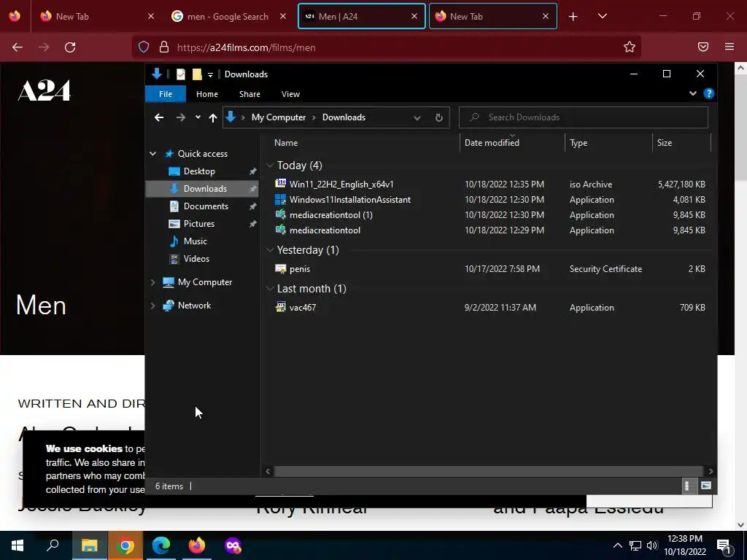Click the Properties quick access toolbar icon

point(181,74)
